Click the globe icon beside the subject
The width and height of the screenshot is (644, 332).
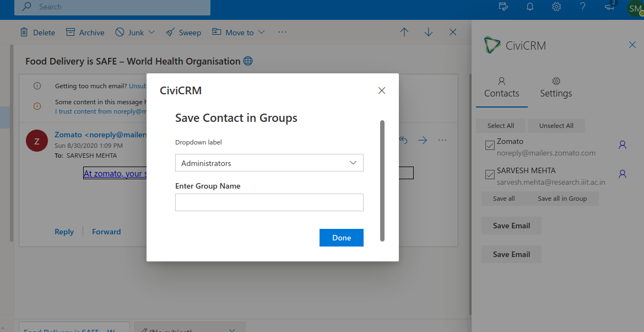pos(248,61)
